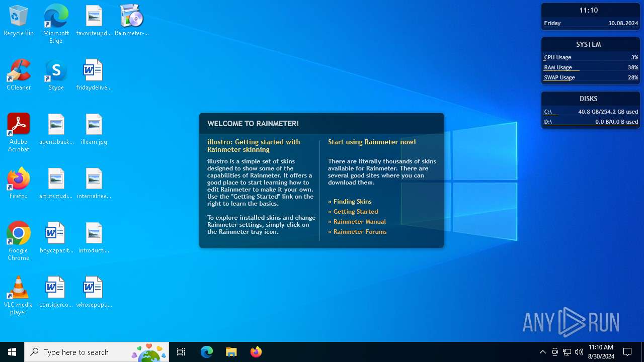Click the Start using Rainmeter now! heading
Viewport: 644px width, 362px height.
pos(372,142)
